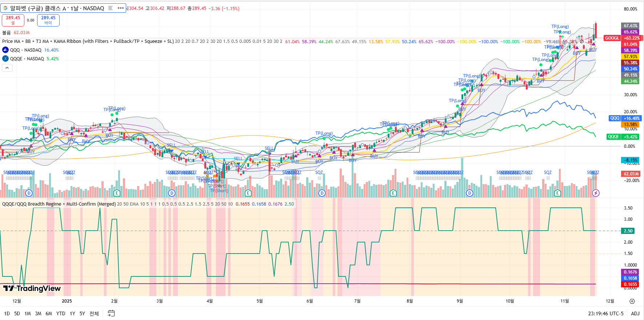644x320 pixels.
Task: Click the QQQE symbol logo icon
Action: (5, 58)
